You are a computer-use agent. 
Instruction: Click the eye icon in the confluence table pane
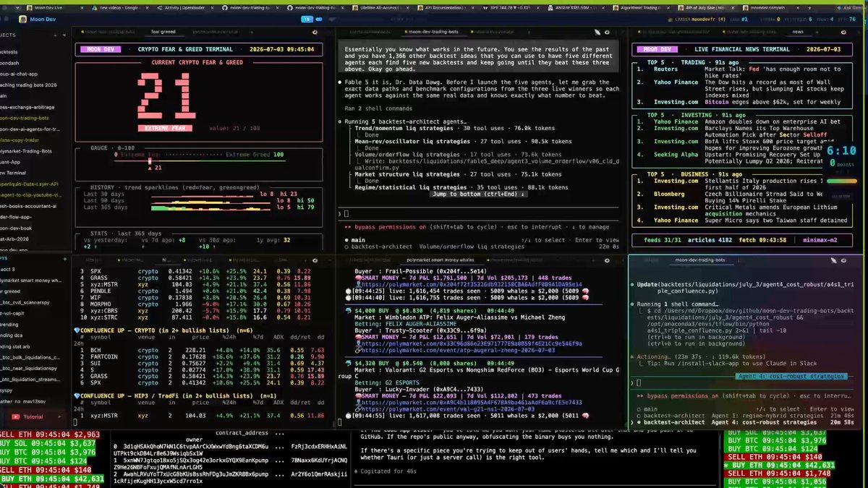point(315,260)
